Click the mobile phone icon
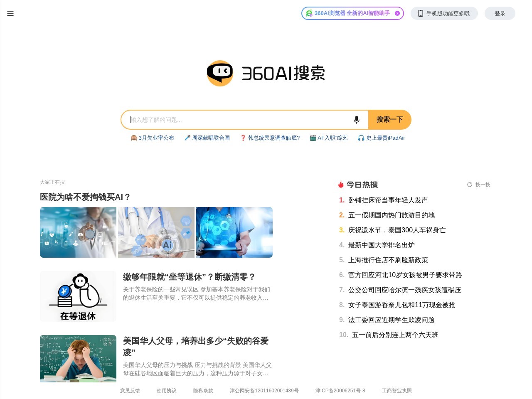This screenshot has width=532, height=399. 420,13
